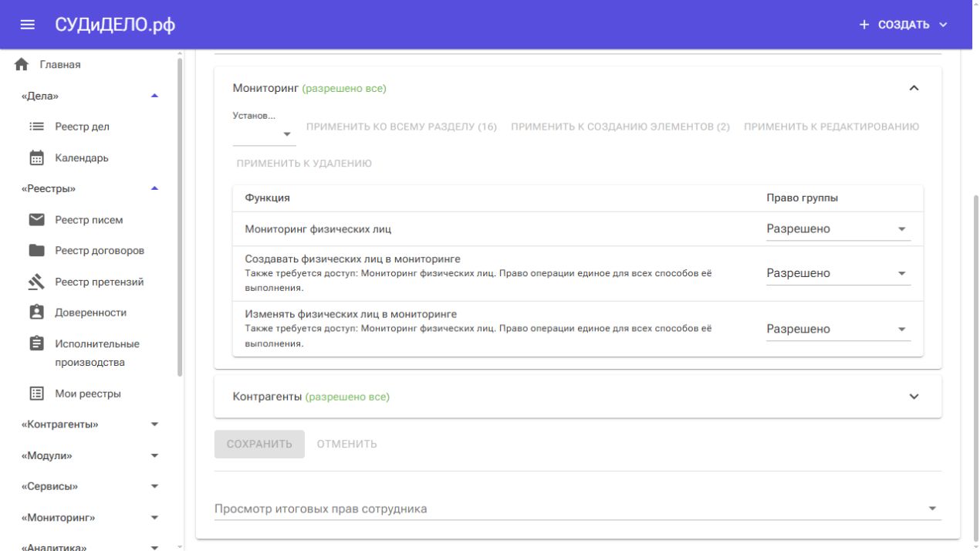Open Исполнительные производства clipboard icon
980x551 pixels.
[x=37, y=343]
